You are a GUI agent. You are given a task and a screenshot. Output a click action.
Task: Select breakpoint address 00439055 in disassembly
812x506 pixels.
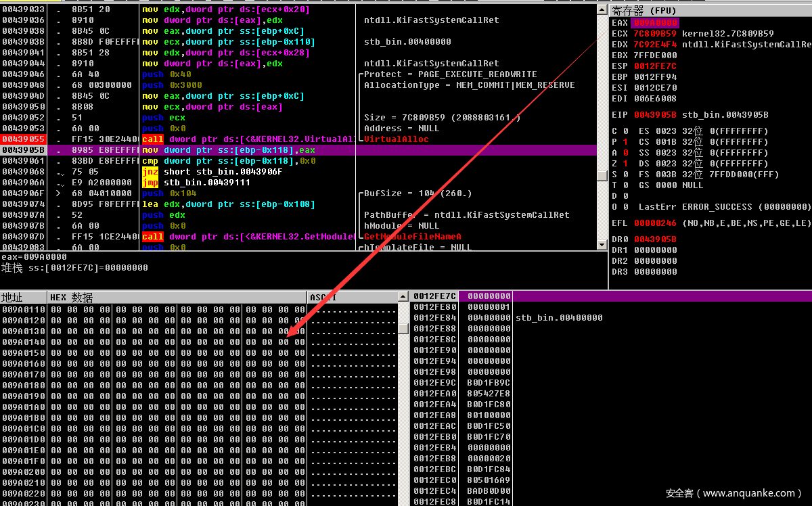[24, 139]
